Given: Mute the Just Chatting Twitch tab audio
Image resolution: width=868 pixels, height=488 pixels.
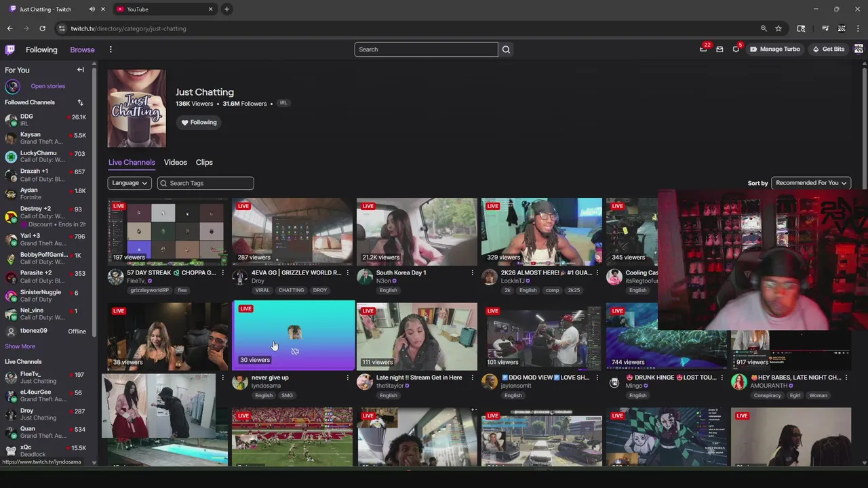Looking at the screenshot, I should click(92, 9).
